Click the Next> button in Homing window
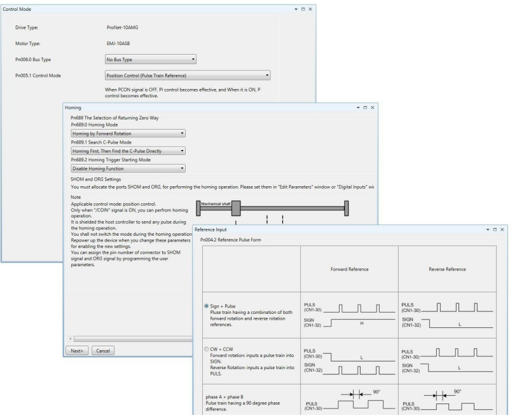This screenshot has height=420, width=510. [77, 351]
